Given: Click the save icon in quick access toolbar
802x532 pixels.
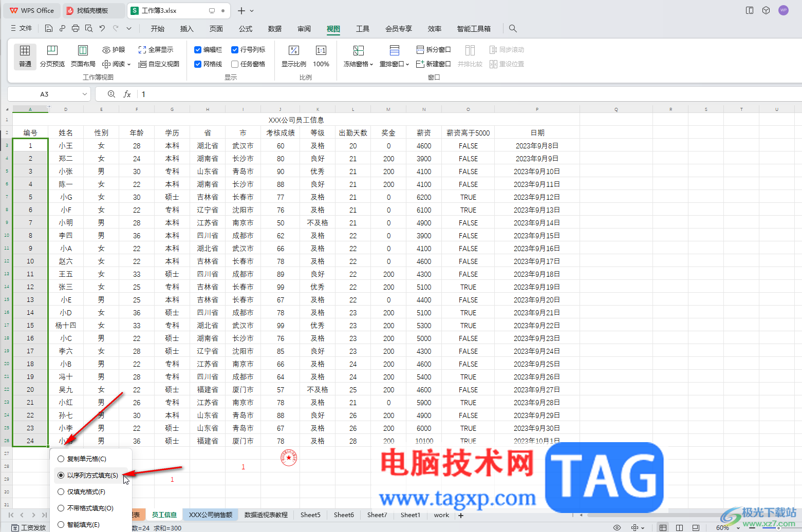Looking at the screenshot, I should [49, 28].
